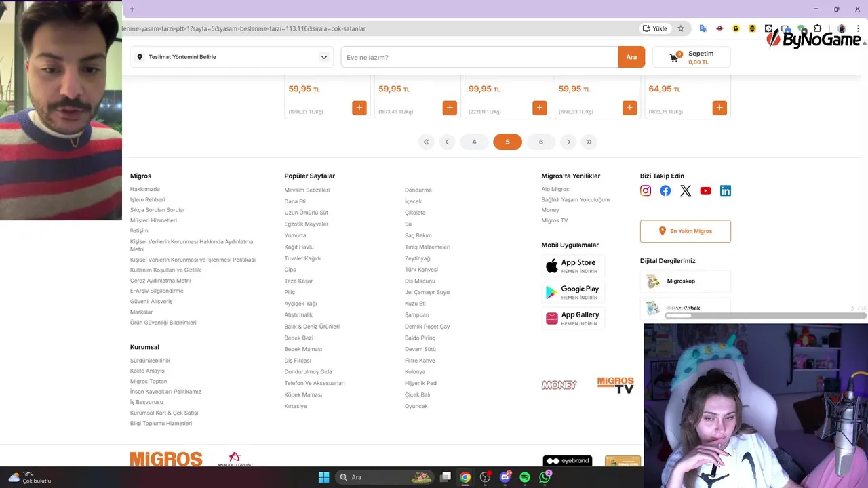Open Discord from taskbar
The width and height of the screenshot is (868, 488).
(505, 477)
